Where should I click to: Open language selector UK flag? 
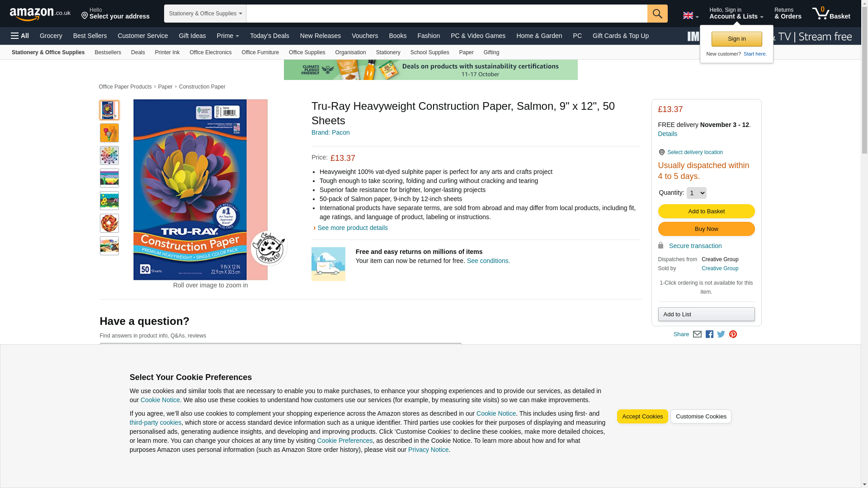[690, 15]
